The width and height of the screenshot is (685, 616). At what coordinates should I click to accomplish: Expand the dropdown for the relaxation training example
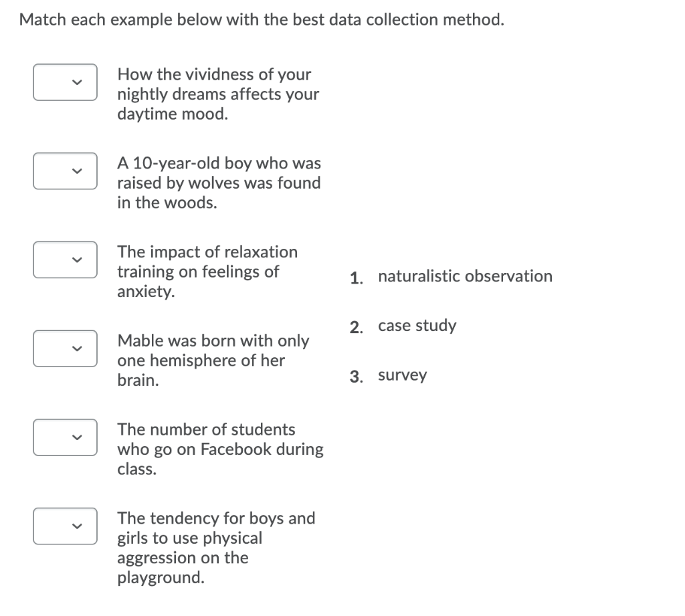[64, 260]
